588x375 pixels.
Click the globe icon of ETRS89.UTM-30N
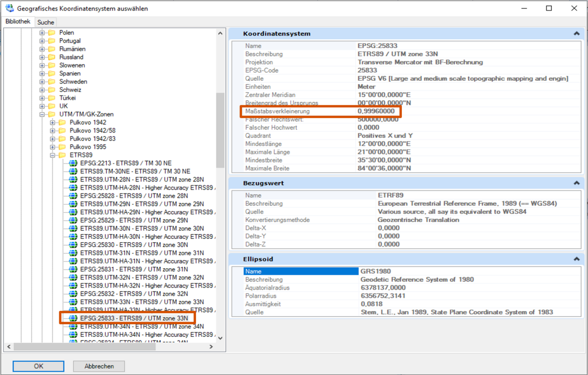tap(73, 228)
